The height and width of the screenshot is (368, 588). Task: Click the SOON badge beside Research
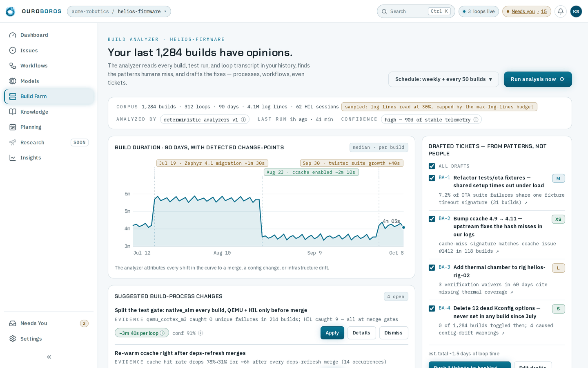(x=80, y=143)
